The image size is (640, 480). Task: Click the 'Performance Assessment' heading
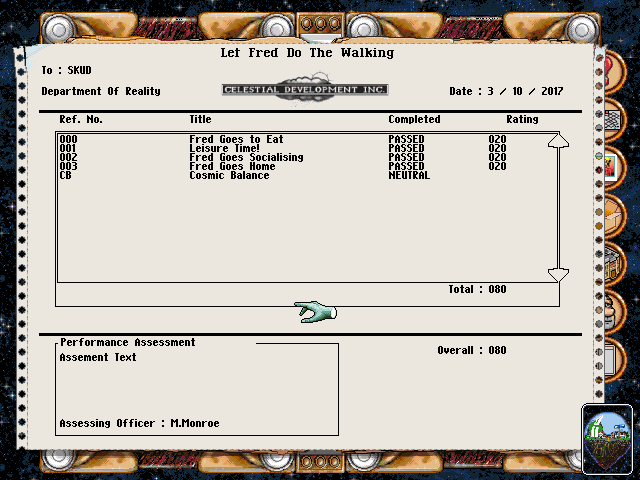coord(128,342)
